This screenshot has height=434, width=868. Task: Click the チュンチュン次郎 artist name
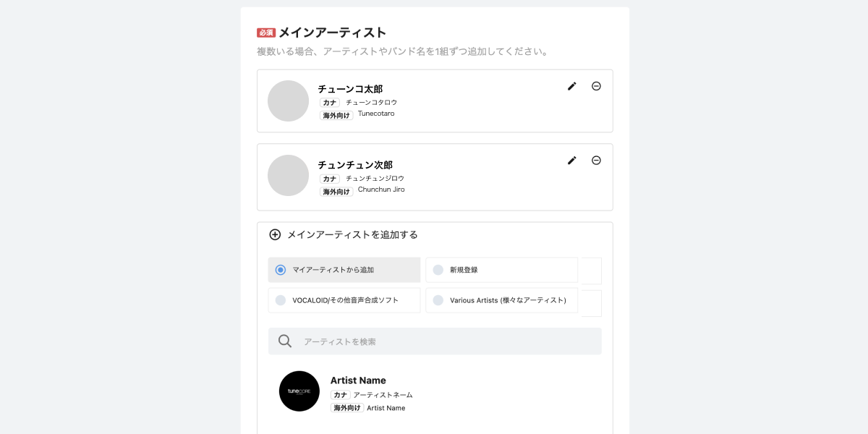pyautogui.click(x=355, y=165)
